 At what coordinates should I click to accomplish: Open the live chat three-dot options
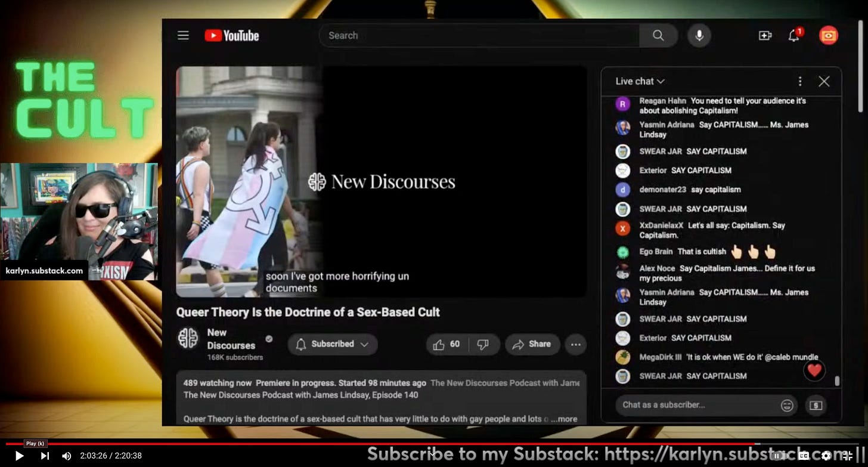coord(800,81)
